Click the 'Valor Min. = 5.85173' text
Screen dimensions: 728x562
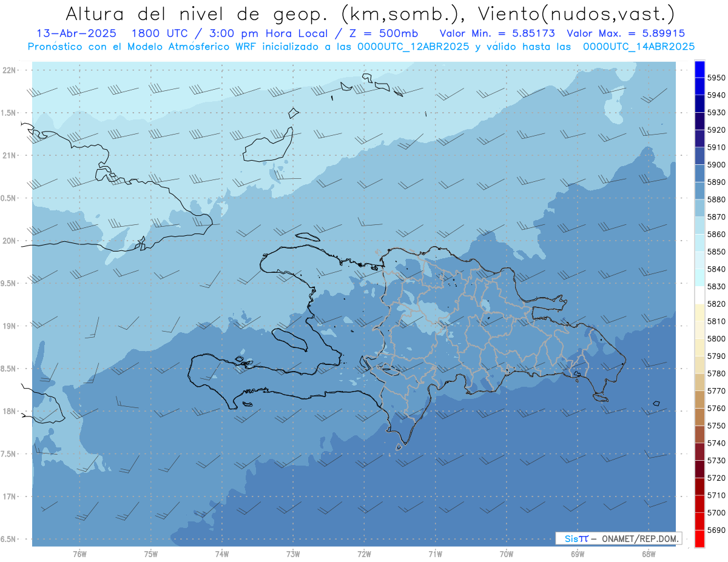[497, 33]
